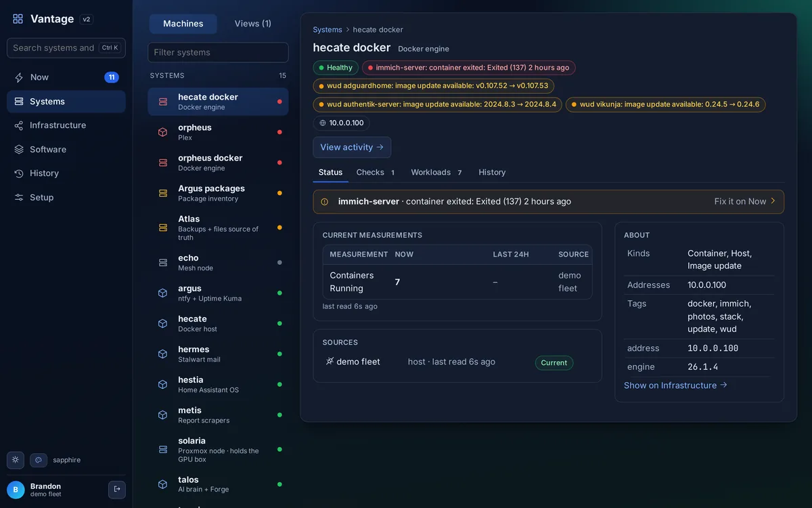Open the History tab in detail panel
The image size is (812, 508).
(492, 173)
